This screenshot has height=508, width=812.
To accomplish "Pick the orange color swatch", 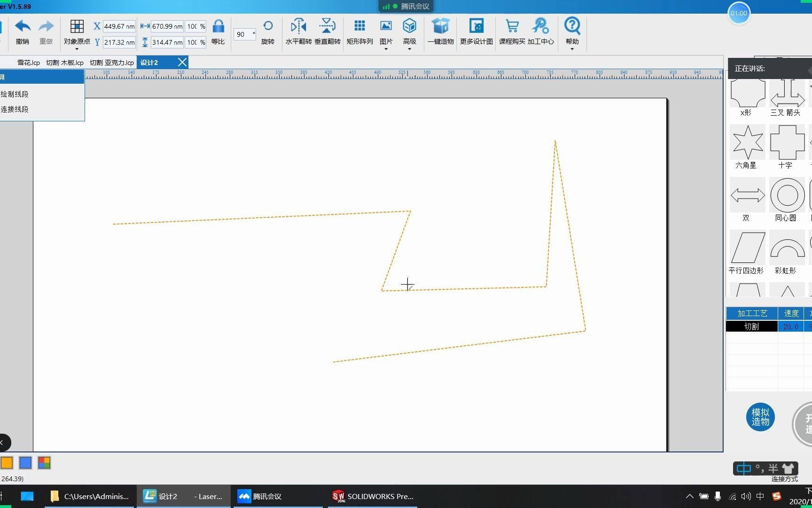I will point(7,463).
